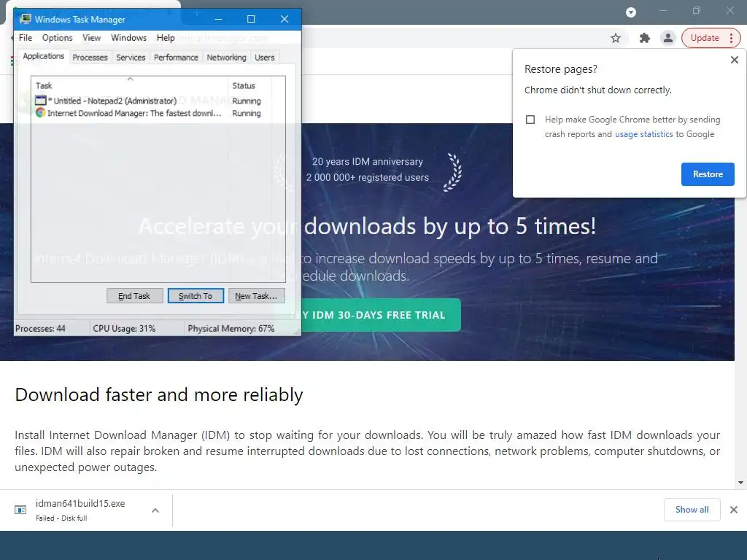Open the Chrome profile avatar

coord(668,38)
